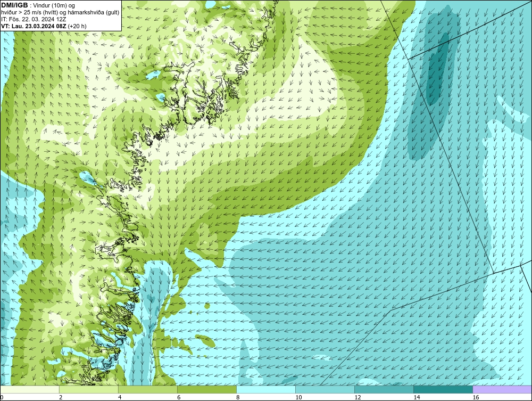Click the DMI/IGB title text
The width and height of the screenshot is (532, 401).
pyautogui.click(x=14, y=5)
